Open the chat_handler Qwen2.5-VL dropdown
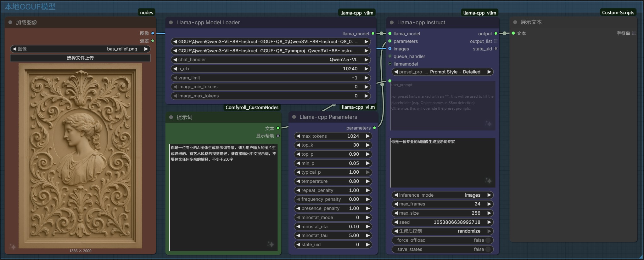The height and width of the screenshot is (260, 644). pyautogui.click(x=270, y=60)
